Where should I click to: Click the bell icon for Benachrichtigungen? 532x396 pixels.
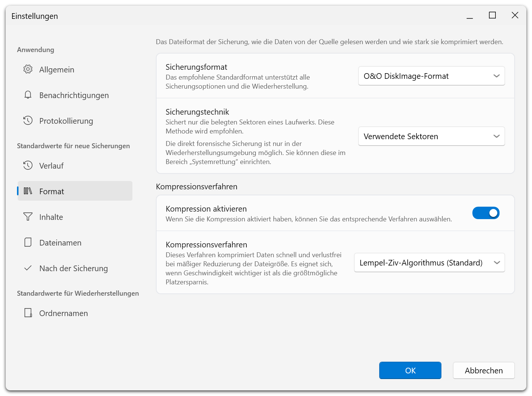click(x=28, y=95)
